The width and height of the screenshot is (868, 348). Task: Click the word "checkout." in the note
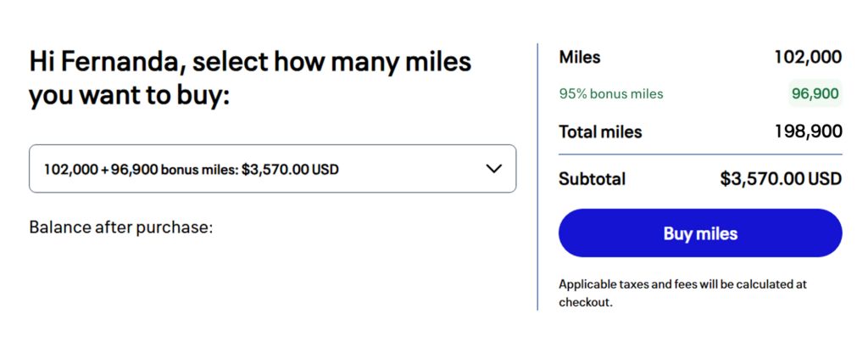coord(585,302)
